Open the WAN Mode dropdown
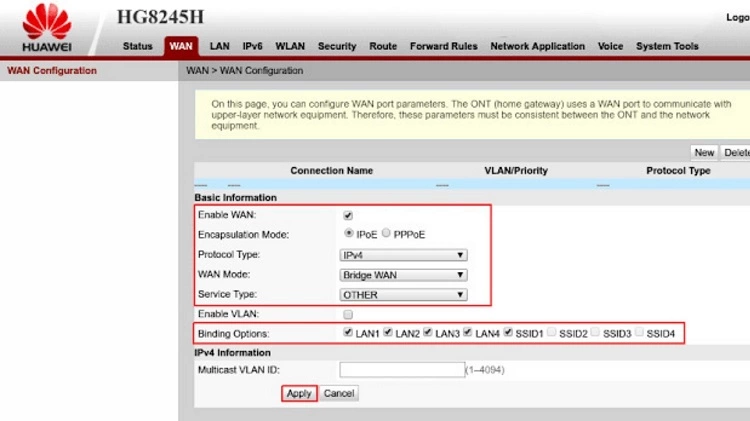This screenshot has width=750, height=421. (403, 275)
